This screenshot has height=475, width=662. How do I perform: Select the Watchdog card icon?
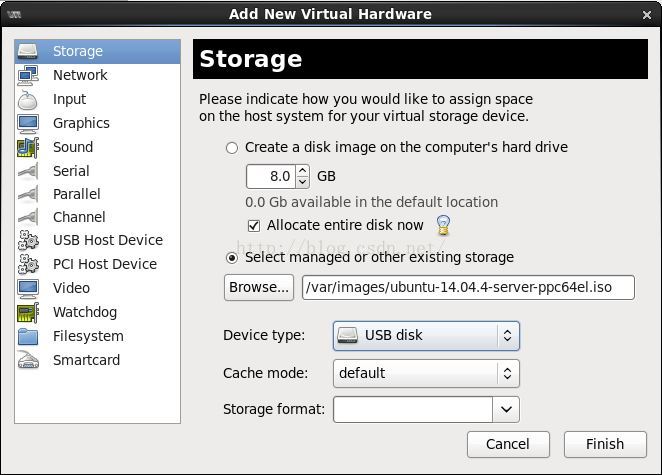tap(28, 312)
